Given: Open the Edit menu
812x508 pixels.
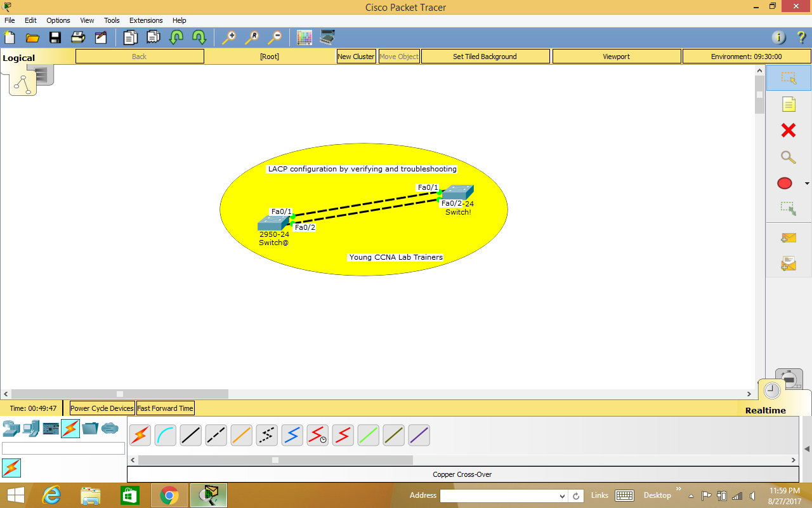Looking at the screenshot, I should (30, 20).
